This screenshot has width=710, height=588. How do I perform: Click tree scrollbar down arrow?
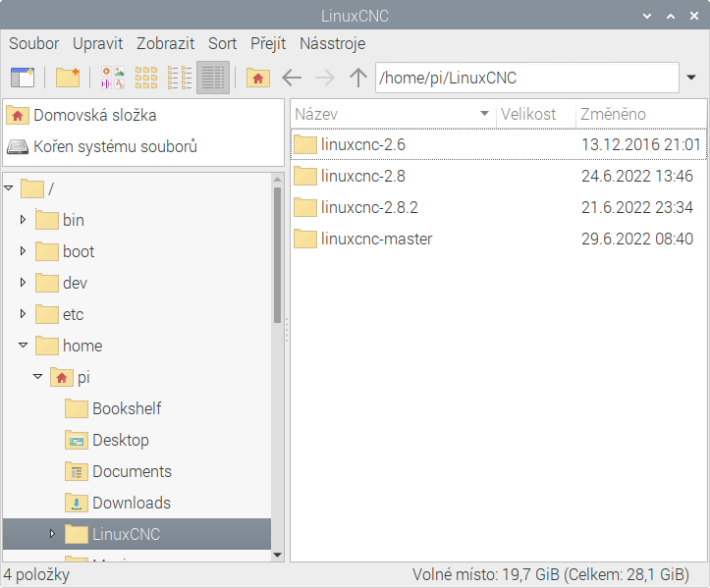pos(278,555)
